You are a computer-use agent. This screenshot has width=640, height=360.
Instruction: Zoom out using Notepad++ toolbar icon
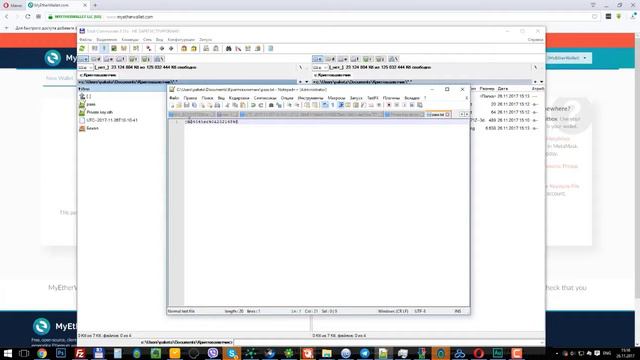[x=297, y=105]
